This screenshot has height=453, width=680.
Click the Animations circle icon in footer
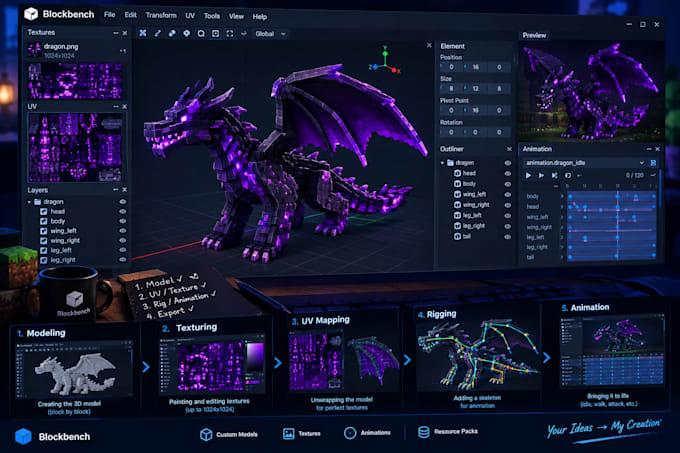pyautogui.click(x=350, y=433)
